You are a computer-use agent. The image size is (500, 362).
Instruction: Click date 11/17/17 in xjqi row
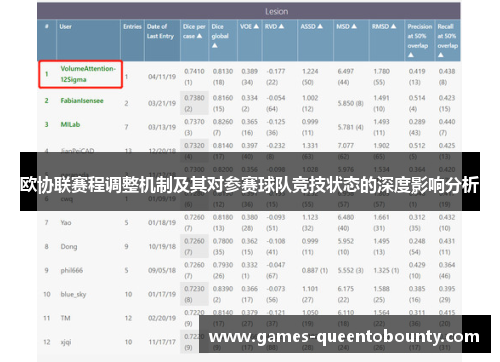click(x=162, y=342)
